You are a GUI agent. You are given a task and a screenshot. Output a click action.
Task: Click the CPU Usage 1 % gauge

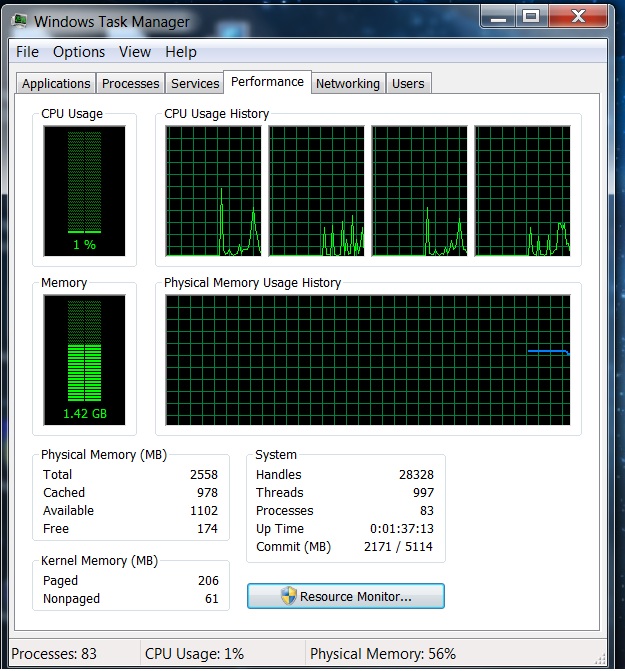tap(84, 191)
